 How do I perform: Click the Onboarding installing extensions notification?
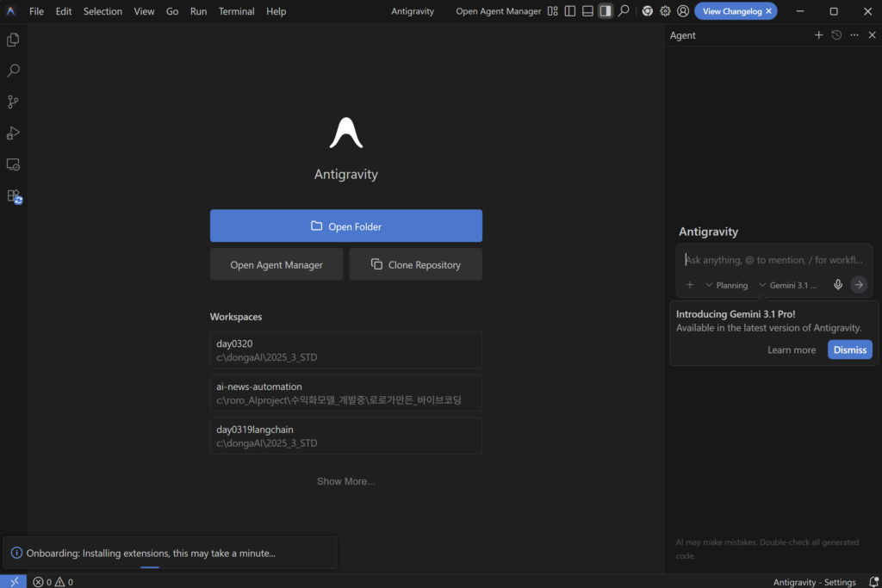[x=170, y=553]
